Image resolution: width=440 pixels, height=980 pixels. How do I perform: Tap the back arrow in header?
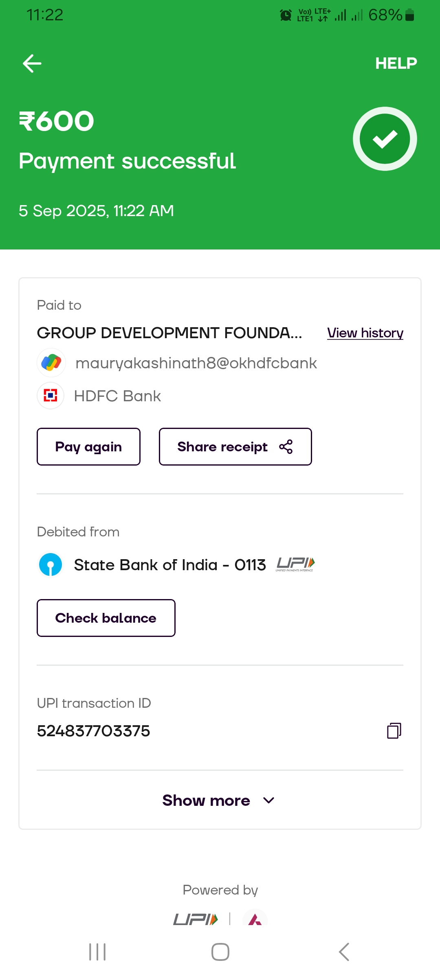tap(32, 63)
